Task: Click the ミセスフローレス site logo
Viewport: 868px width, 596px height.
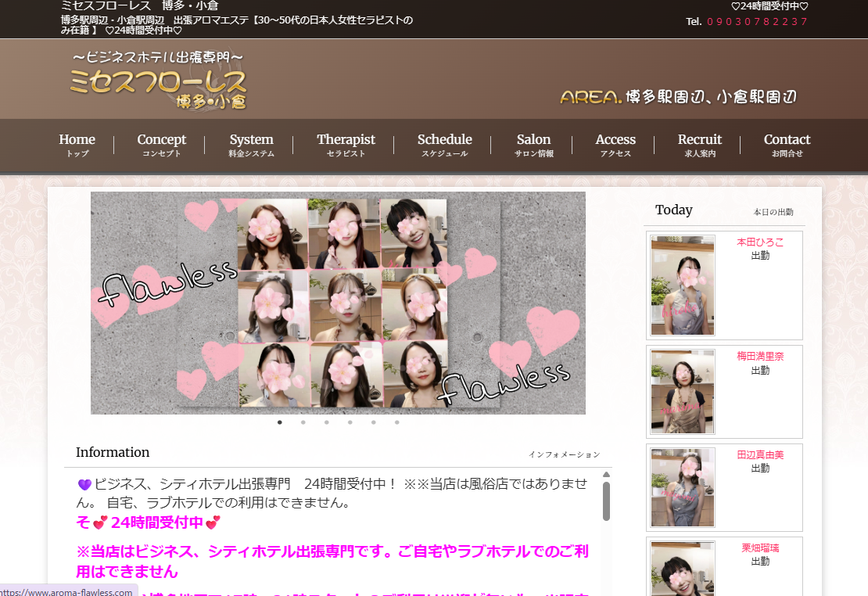Action: [158, 81]
